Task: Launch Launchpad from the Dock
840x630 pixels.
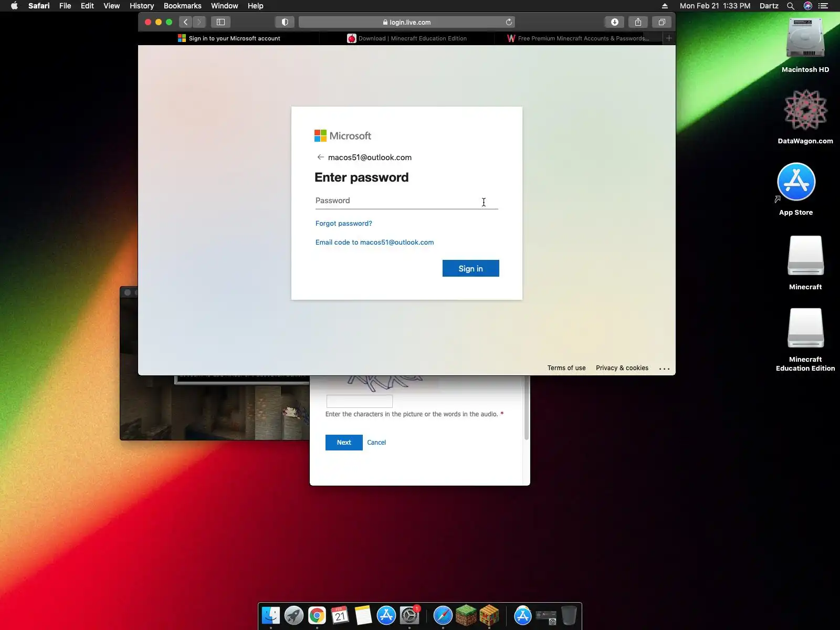Action: tap(294, 615)
